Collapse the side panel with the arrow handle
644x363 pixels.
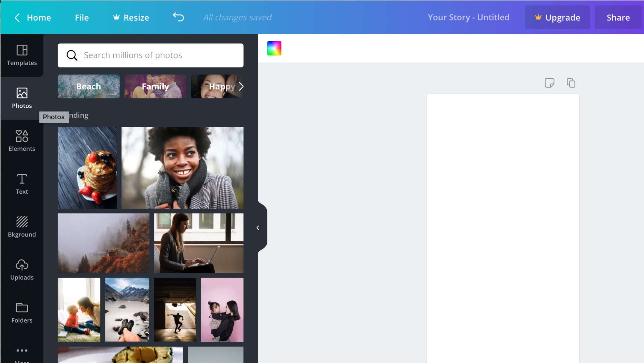pyautogui.click(x=258, y=228)
